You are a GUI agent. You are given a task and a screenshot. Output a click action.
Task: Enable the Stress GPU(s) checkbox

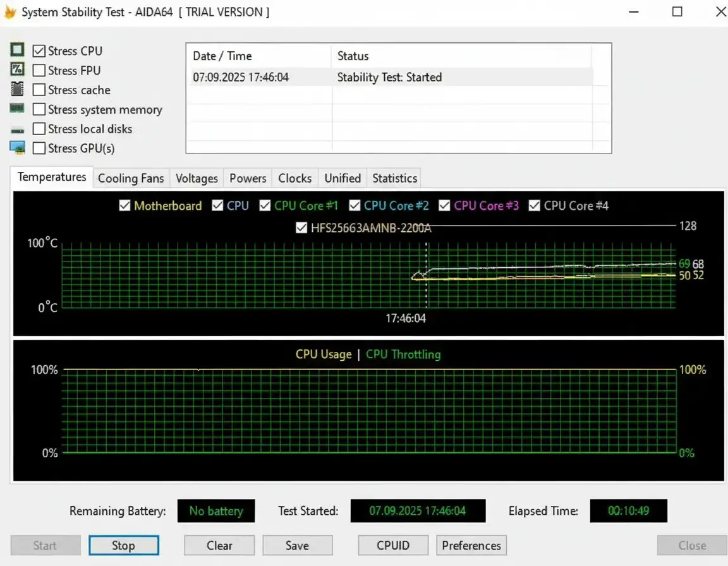pos(39,148)
